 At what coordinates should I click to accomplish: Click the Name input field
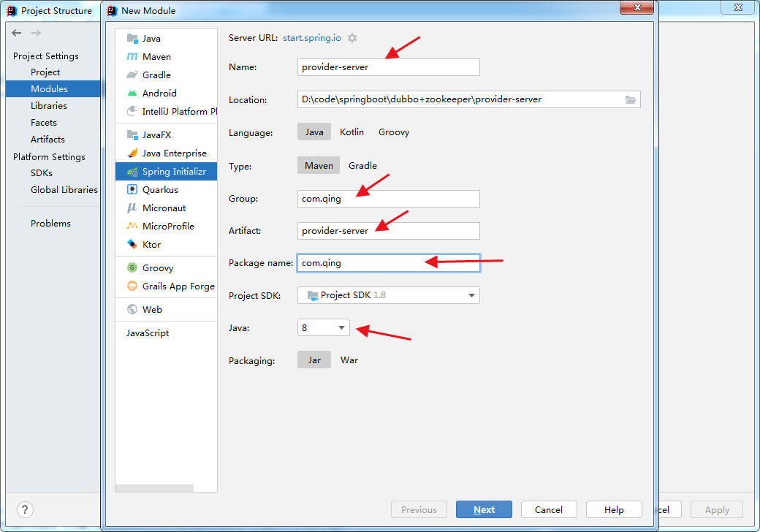389,67
